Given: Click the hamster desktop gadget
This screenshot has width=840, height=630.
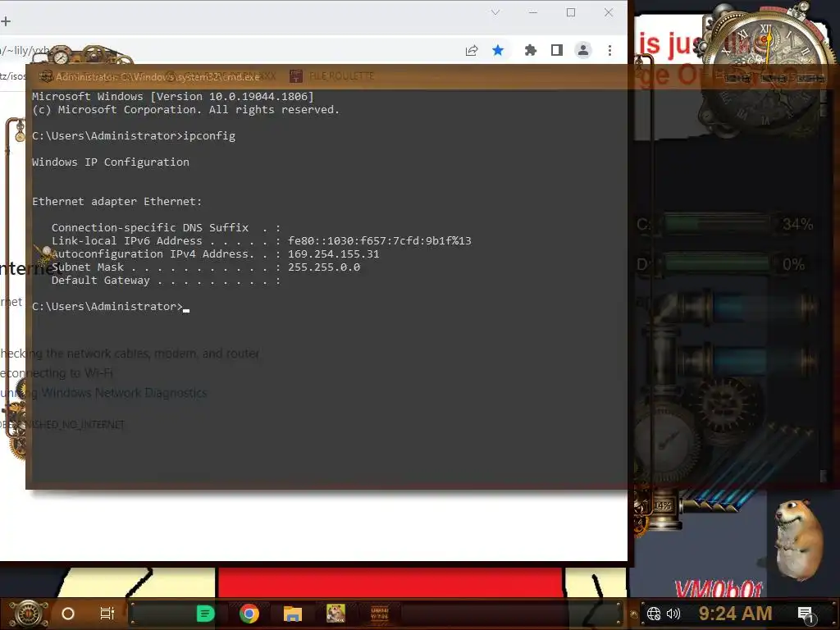Looking at the screenshot, I should [798, 540].
